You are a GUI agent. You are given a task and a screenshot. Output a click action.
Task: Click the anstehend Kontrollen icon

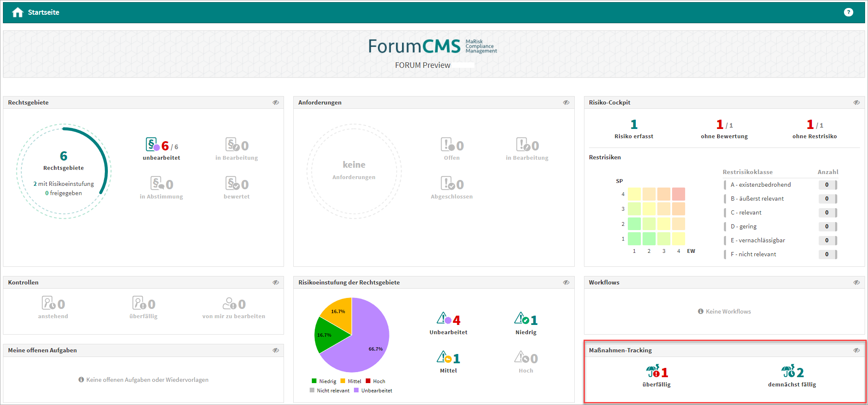click(48, 303)
